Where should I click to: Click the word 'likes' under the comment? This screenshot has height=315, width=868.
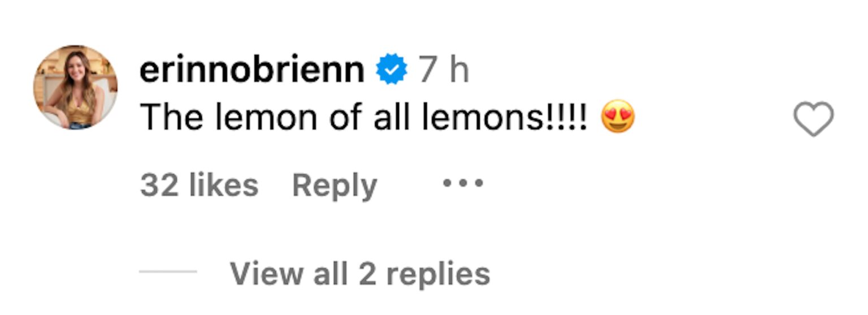(x=223, y=185)
